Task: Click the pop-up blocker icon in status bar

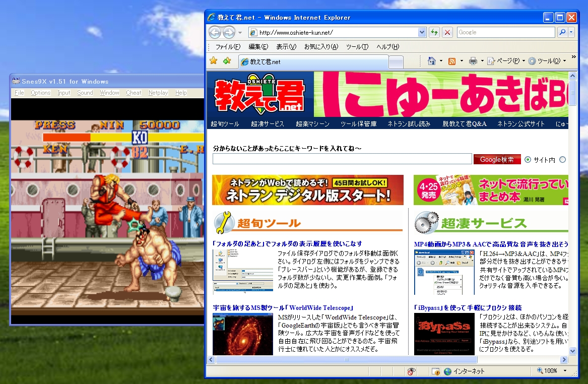Action: 435,371
